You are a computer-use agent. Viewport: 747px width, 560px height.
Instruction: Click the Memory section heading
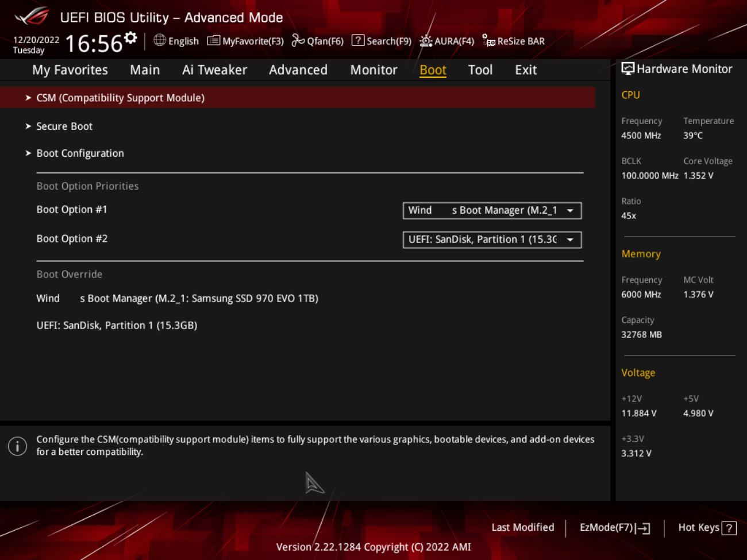[x=641, y=254]
